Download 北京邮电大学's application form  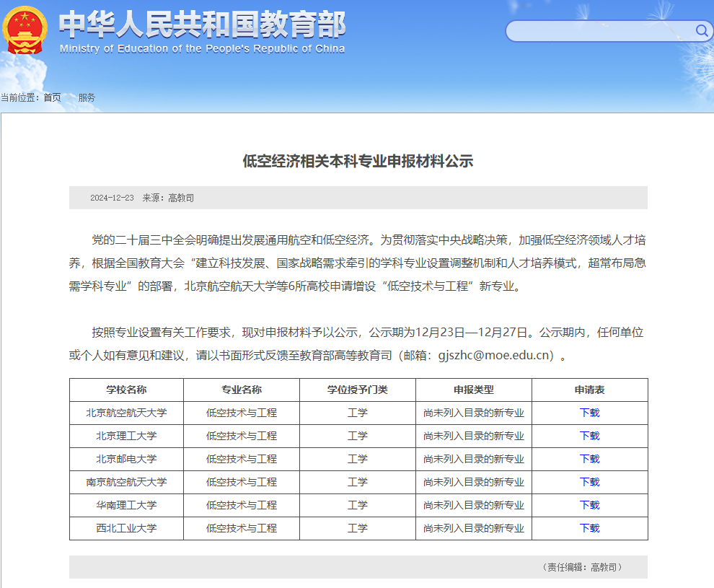(x=589, y=459)
